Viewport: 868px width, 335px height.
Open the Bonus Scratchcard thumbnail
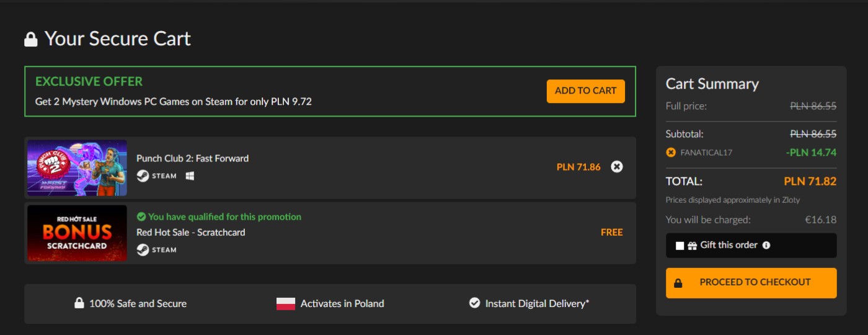(77, 233)
